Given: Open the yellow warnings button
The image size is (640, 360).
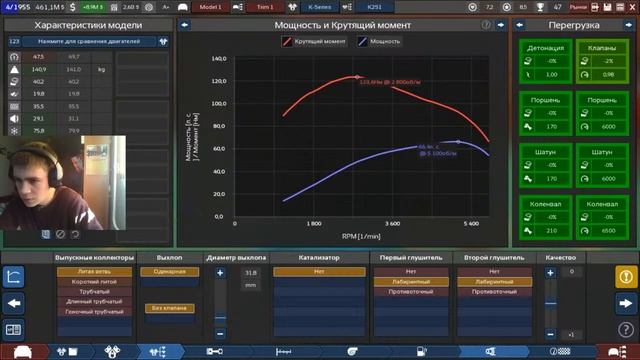Looking at the screenshot, I should (x=626, y=277).
